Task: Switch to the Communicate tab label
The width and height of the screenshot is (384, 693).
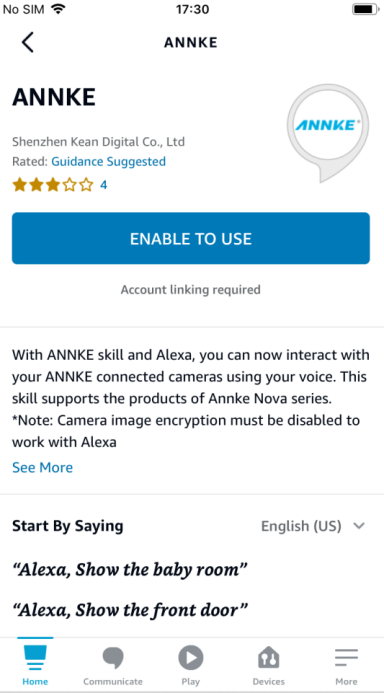Action: [113, 682]
